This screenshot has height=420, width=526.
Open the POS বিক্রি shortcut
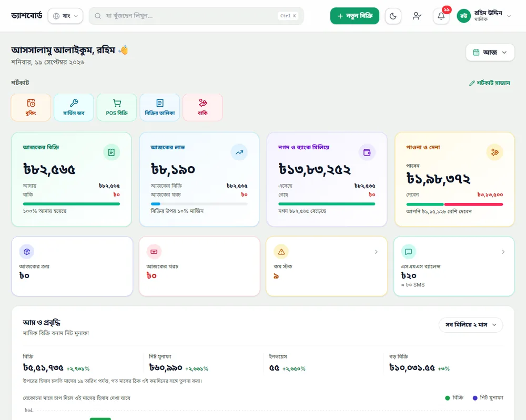click(x=117, y=107)
